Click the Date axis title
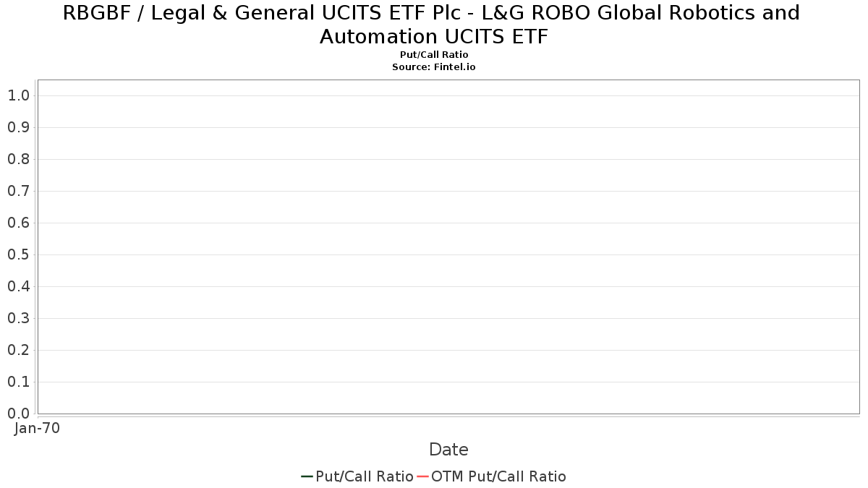This screenshot has height=488, width=868. point(448,450)
